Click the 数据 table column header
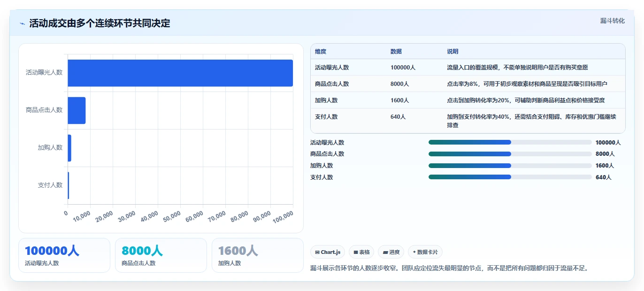This screenshot has height=291, width=644. click(396, 51)
